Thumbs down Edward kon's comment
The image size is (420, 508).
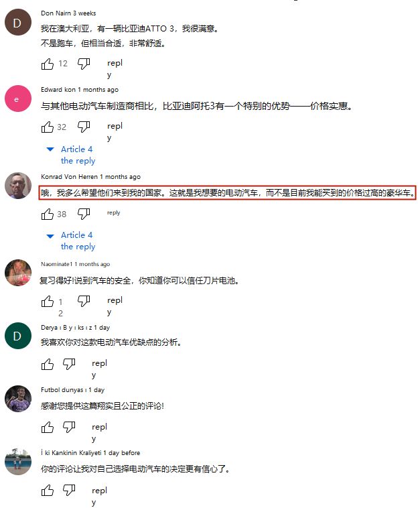click(x=84, y=127)
